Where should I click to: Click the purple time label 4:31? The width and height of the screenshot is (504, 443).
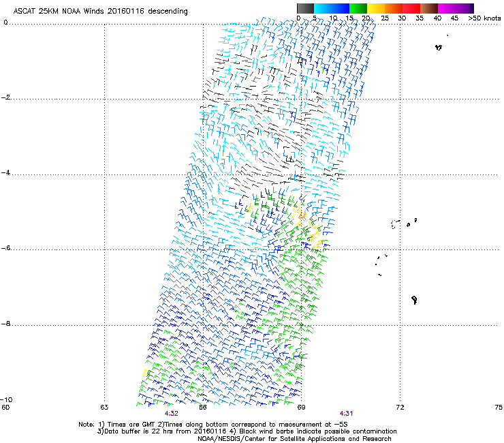[346, 414]
